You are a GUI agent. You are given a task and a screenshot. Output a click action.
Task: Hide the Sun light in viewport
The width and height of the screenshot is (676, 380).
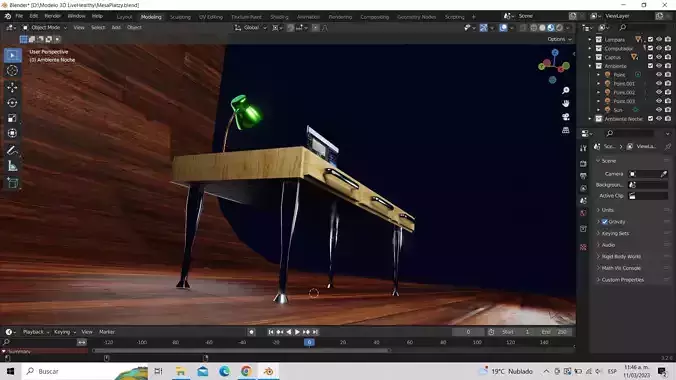[659, 110]
